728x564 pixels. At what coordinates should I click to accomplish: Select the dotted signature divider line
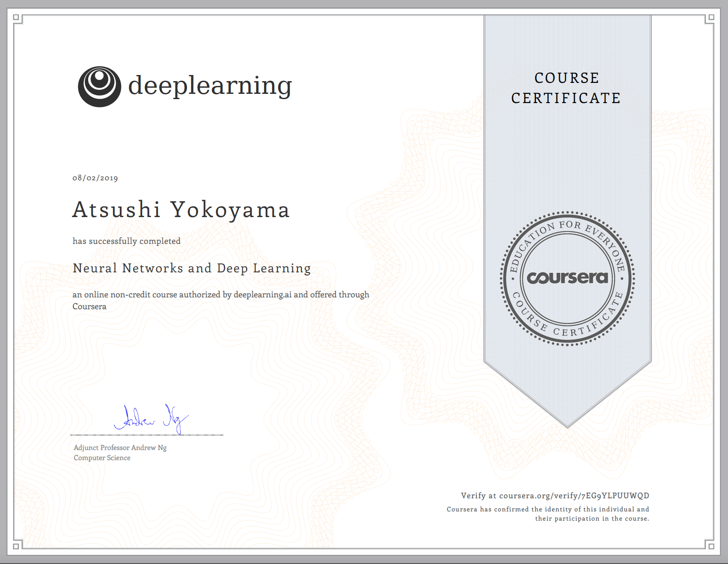coord(147,435)
